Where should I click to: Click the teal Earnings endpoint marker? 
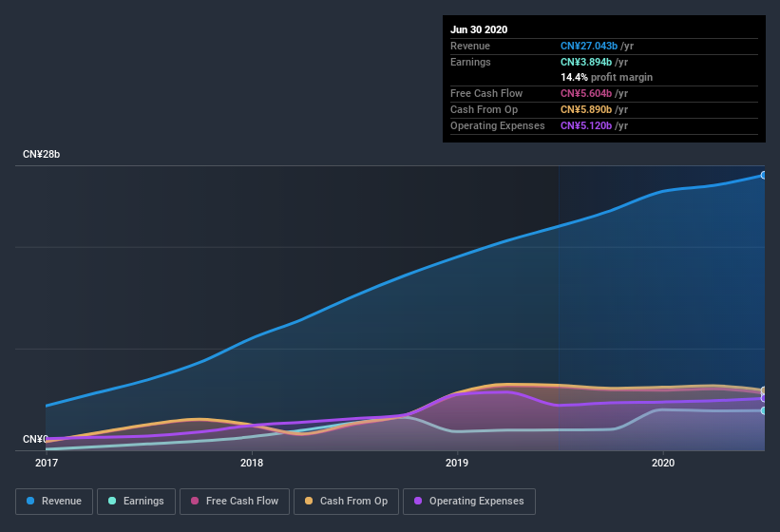tap(764, 410)
